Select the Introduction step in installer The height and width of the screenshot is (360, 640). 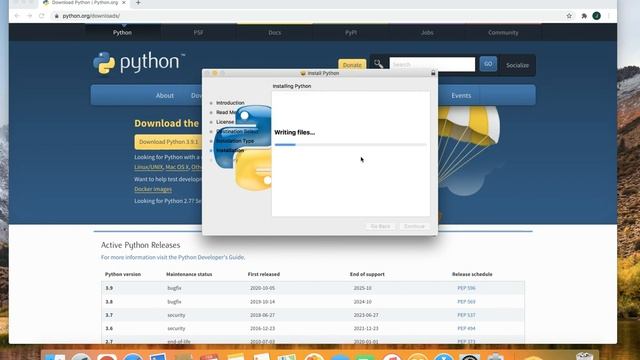coord(230,103)
